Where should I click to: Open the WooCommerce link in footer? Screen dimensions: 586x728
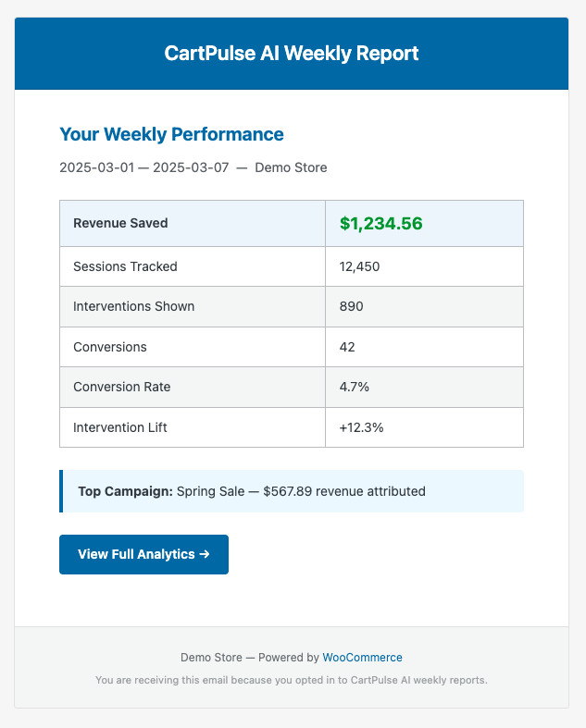pyautogui.click(x=362, y=658)
